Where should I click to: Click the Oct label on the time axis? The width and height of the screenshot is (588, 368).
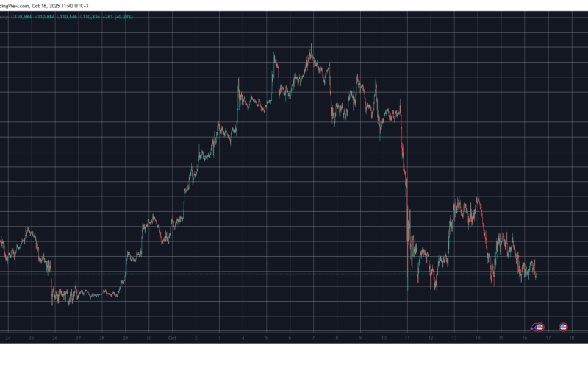point(172,338)
